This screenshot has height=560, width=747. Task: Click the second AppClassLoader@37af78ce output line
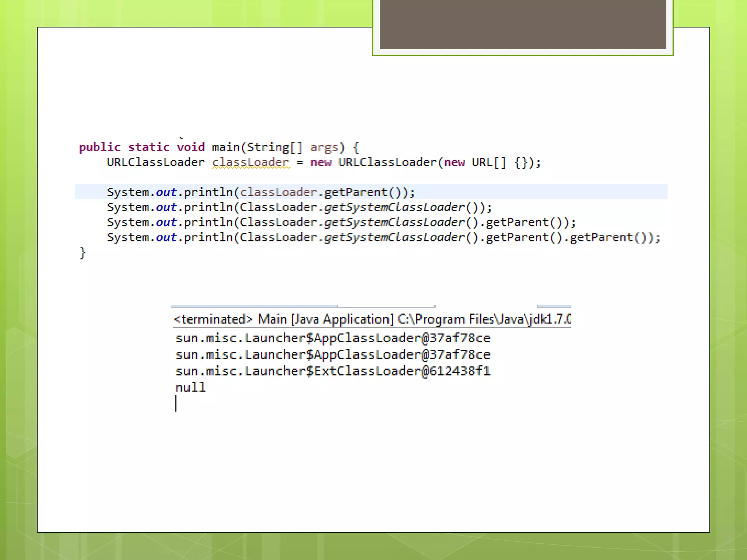click(x=333, y=355)
